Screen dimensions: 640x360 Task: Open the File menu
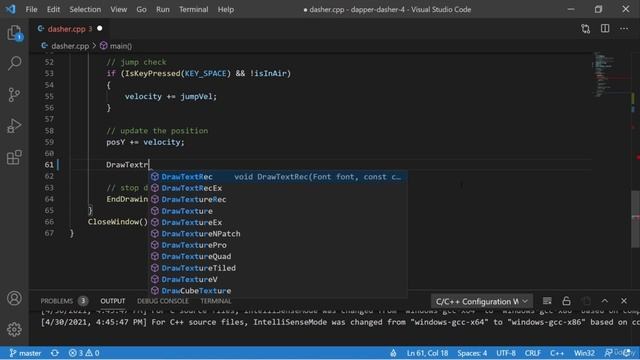click(x=31, y=9)
